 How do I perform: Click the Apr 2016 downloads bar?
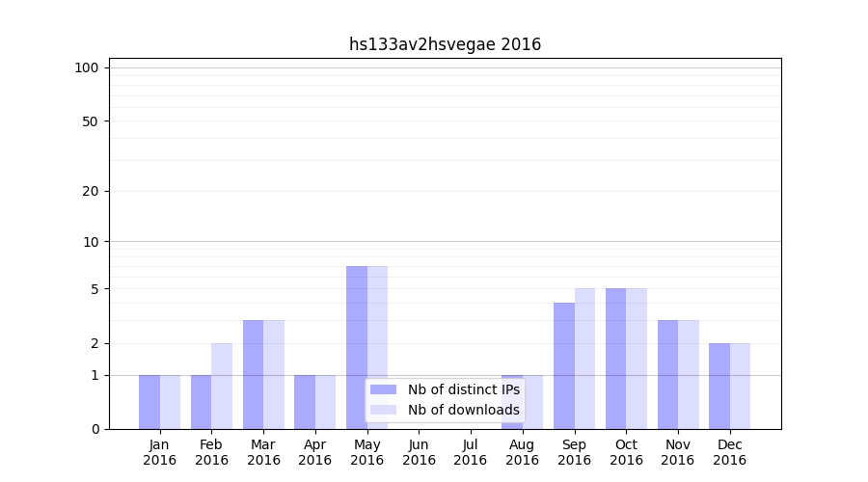point(325,402)
